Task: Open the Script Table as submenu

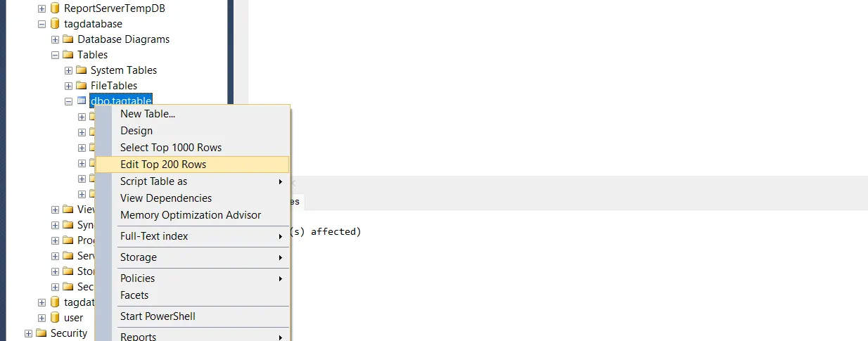Action: click(153, 181)
